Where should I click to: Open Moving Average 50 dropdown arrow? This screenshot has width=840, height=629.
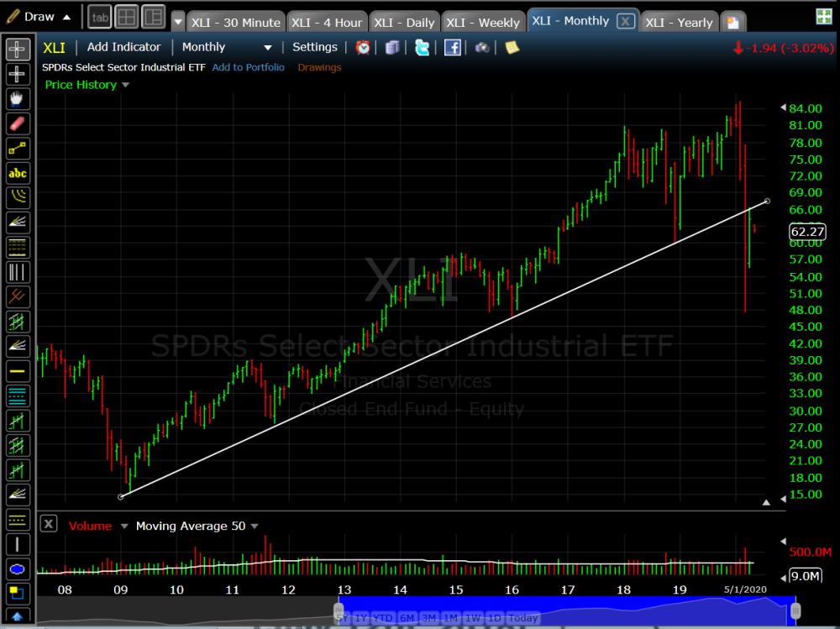pos(255,527)
